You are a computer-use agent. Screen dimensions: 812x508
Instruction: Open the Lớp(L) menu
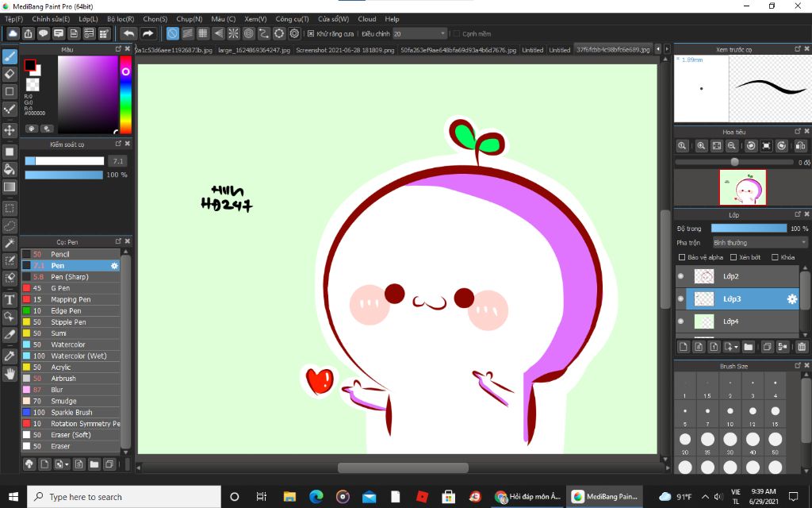(88, 19)
